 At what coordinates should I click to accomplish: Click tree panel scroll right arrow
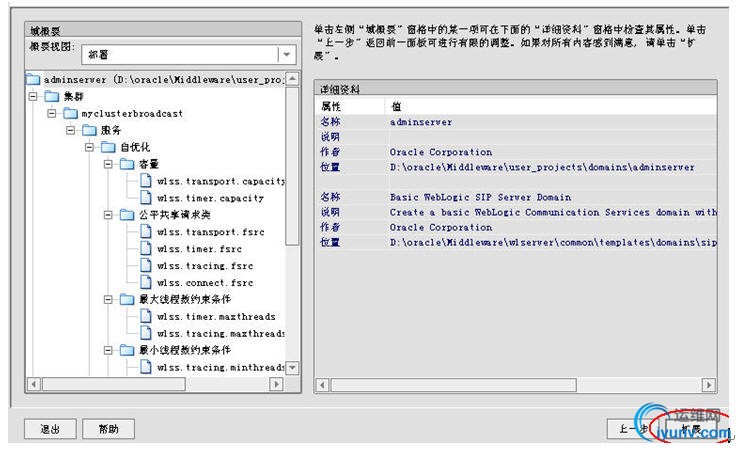click(276, 384)
